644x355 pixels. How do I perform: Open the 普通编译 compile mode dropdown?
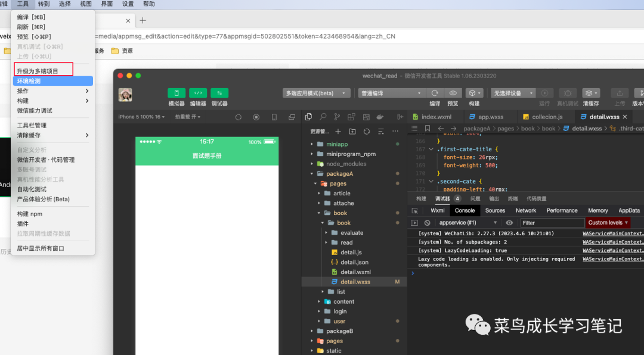coord(391,93)
